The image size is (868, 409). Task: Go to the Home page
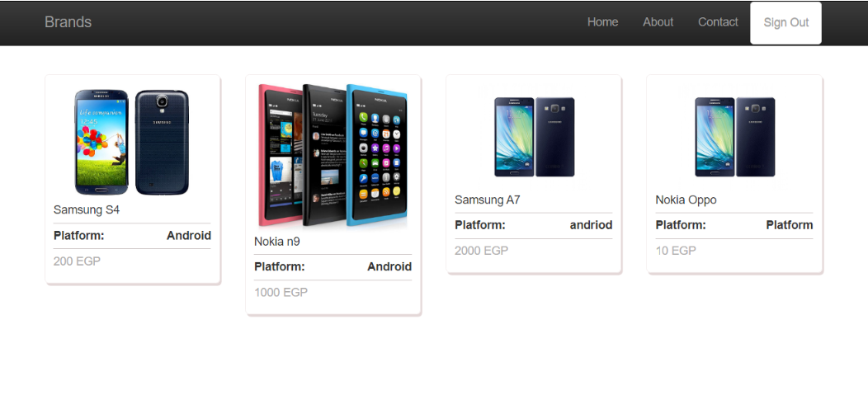[x=602, y=22]
